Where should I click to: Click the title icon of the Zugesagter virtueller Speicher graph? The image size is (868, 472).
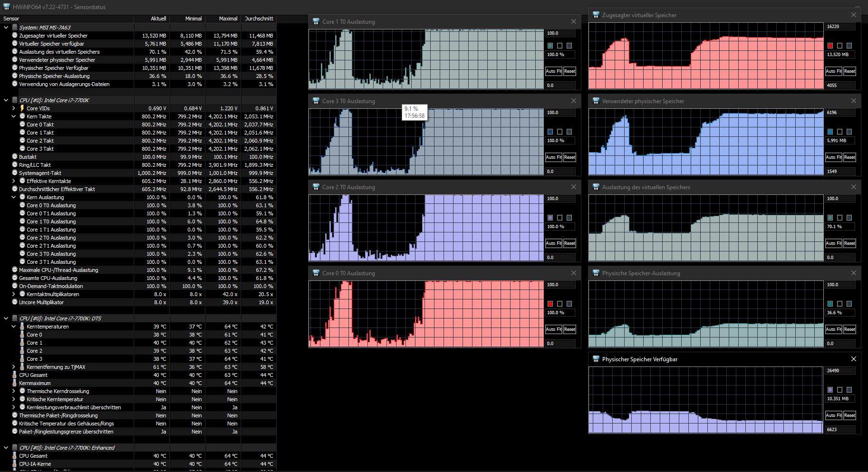coord(596,15)
